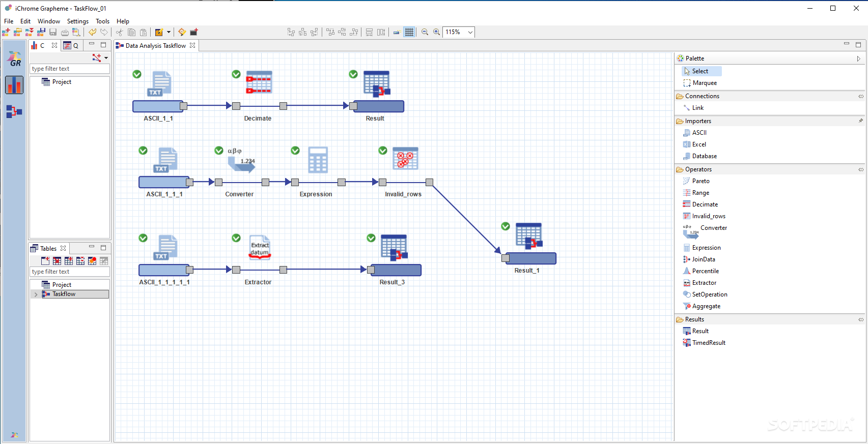Pick the Link connection tool

pos(693,108)
